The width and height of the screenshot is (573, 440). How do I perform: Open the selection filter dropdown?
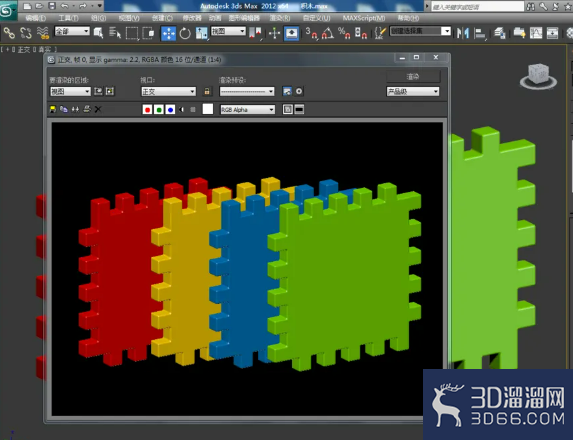pos(72,31)
